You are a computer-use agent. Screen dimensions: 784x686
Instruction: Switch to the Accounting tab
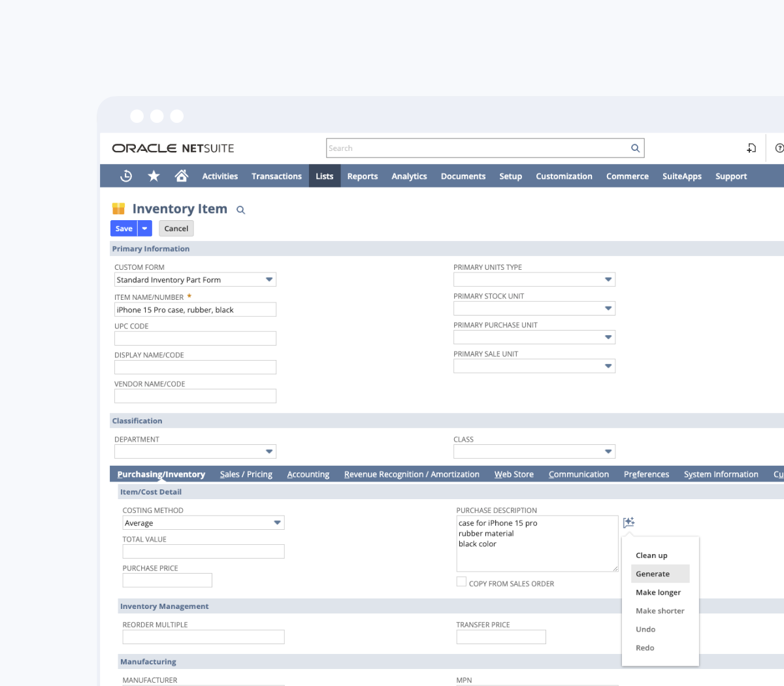308,474
